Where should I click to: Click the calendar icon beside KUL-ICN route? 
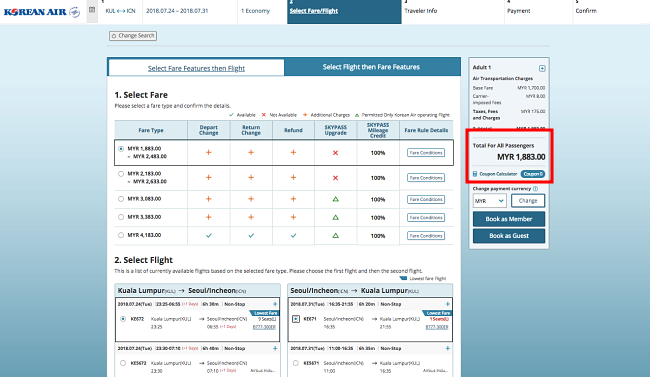92,10
